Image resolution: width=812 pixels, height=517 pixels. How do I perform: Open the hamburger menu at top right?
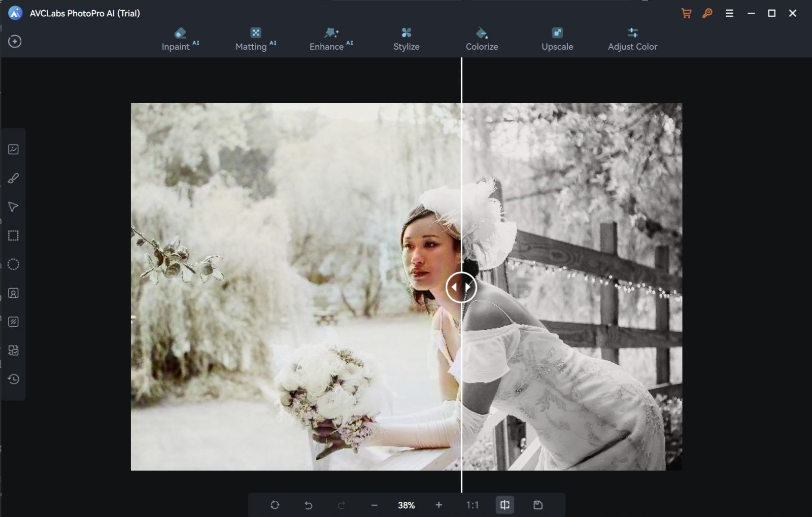730,13
